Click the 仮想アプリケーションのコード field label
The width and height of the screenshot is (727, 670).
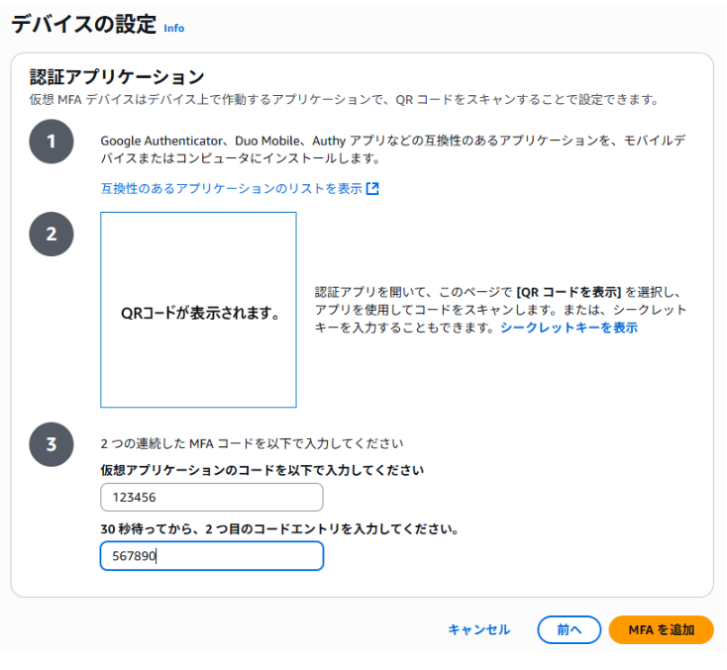pyautogui.click(x=262, y=470)
